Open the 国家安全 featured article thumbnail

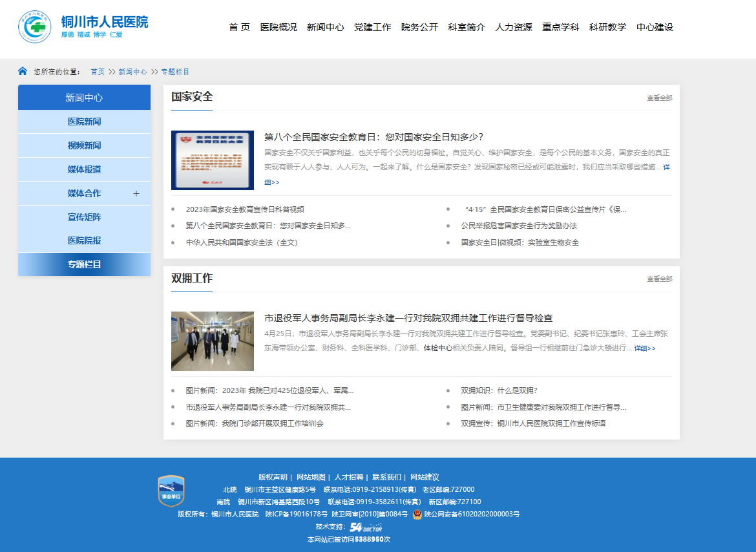[x=212, y=160]
